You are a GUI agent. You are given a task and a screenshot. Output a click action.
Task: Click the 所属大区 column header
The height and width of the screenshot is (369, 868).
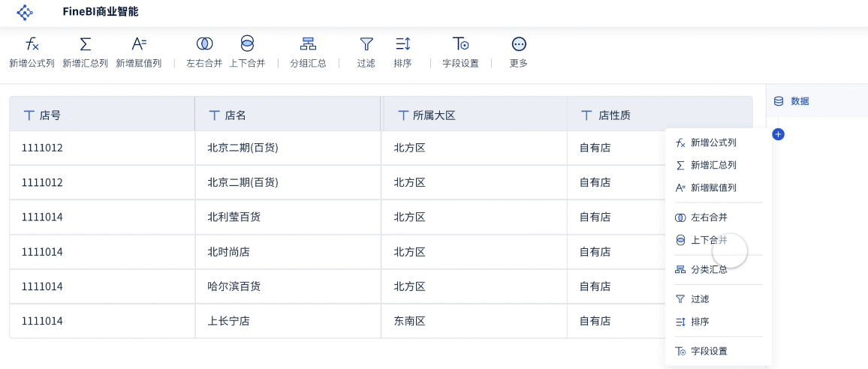pyautogui.click(x=433, y=115)
